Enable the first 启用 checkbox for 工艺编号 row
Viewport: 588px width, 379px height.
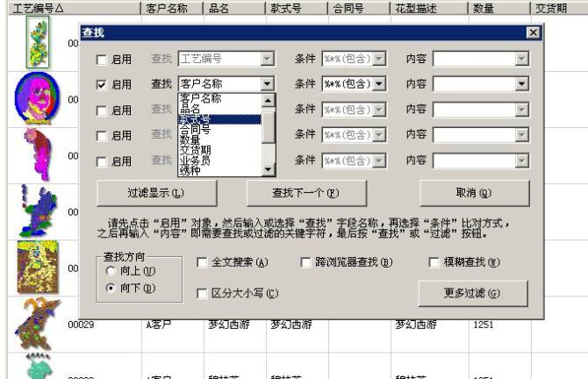tap(101, 60)
